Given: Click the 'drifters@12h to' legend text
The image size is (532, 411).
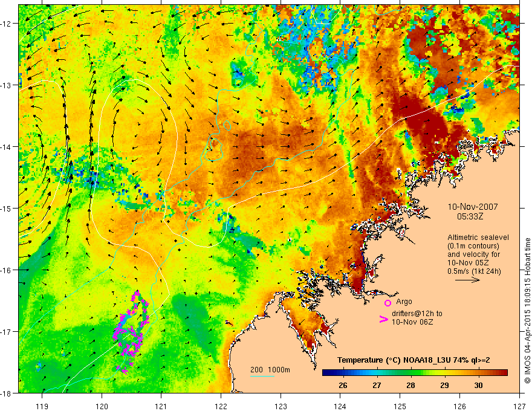Looking at the screenshot, I should (x=417, y=313).
